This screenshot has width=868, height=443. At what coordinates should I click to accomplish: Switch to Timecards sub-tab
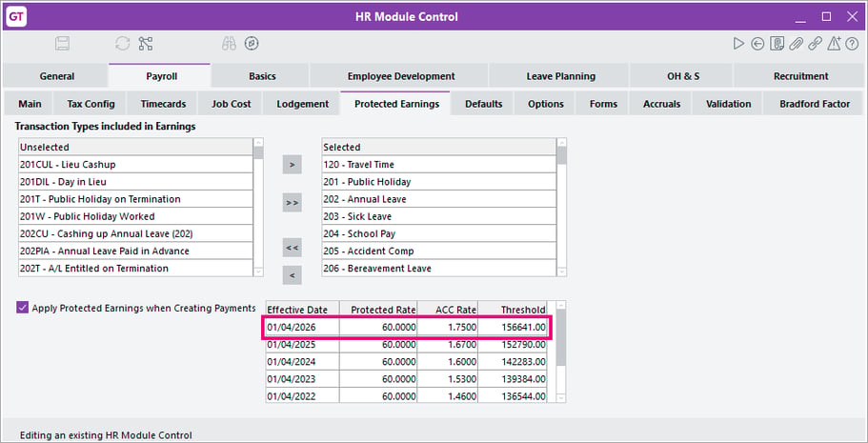pyautogui.click(x=163, y=104)
